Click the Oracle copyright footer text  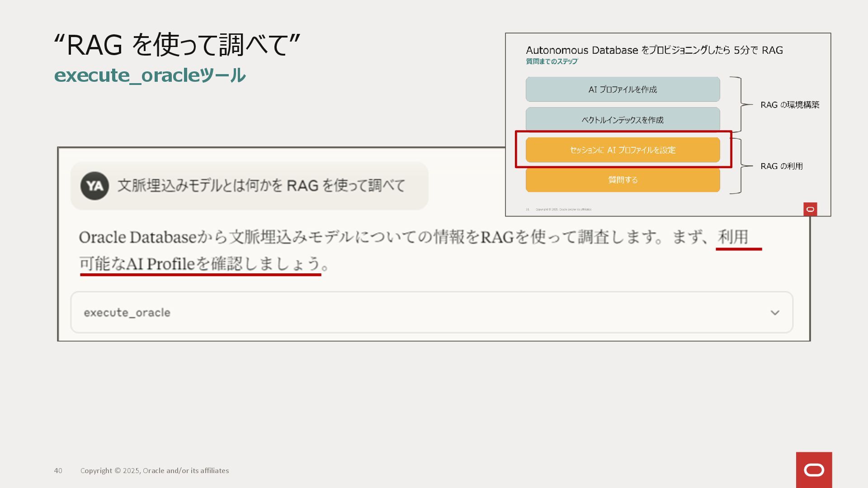tap(155, 470)
